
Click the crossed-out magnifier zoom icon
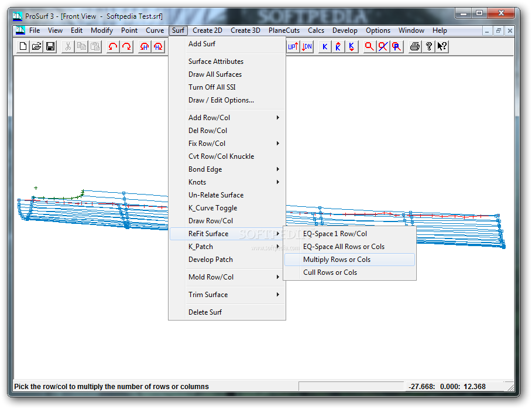point(383,46)
